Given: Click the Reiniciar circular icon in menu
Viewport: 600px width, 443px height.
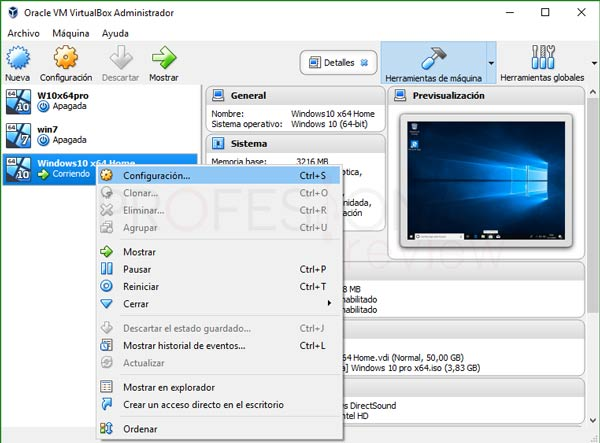Looking at the screenshot, I should pos(106,286).
